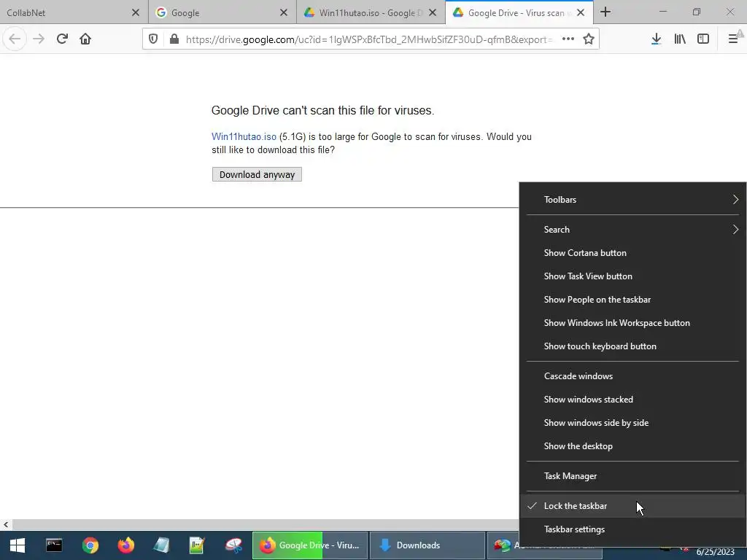The height and width of the screenshot is (560, 747).
Task: Open the Library bookshelf icon
Action: click(x=680, y=39)
